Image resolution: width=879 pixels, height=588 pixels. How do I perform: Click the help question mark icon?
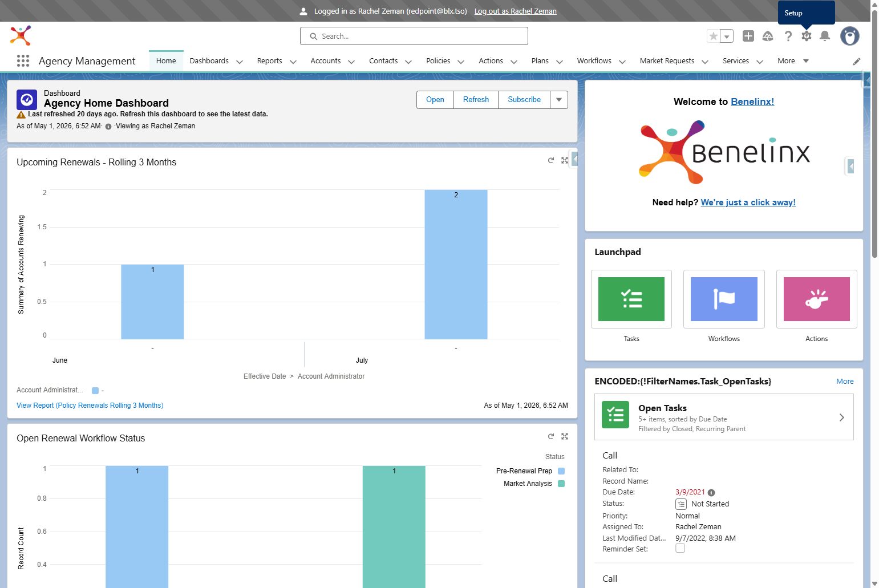tap(788, 36)
